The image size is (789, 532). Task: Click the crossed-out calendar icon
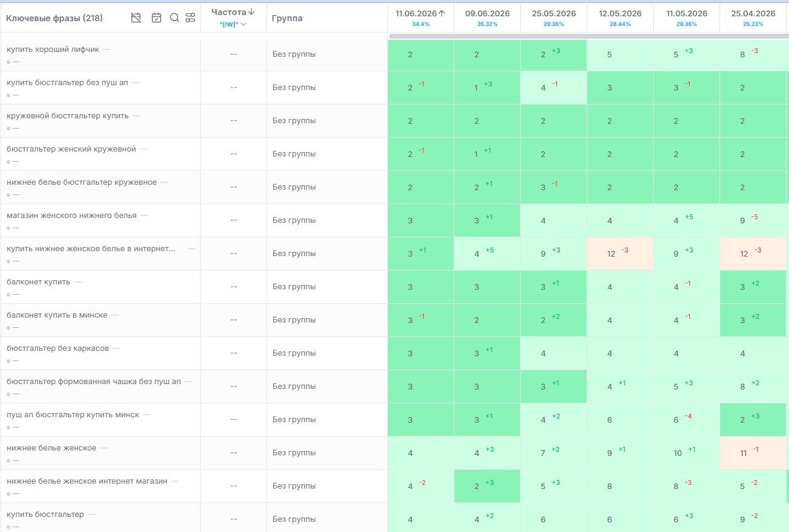tap(136, 18)
